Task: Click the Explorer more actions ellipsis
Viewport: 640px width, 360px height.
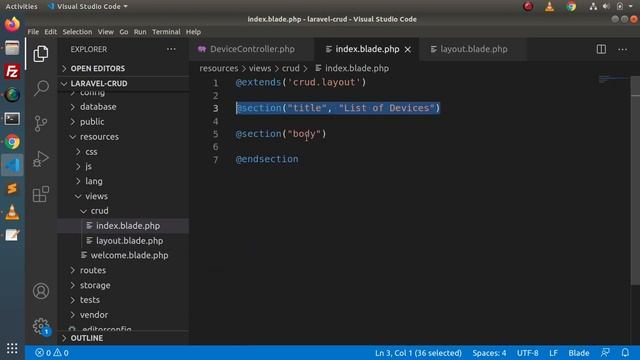Action: tap(171, 49)
